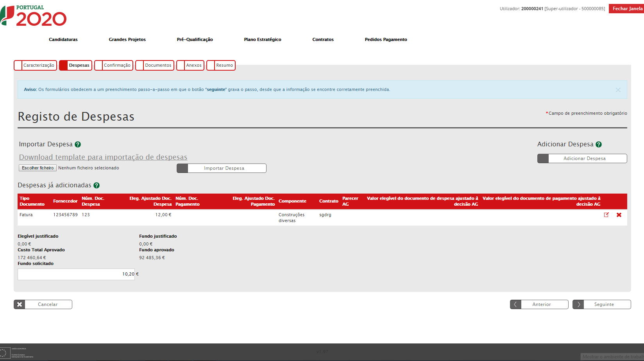Viewport: 644px width, 361px height.
Task: Open the Documentos step tab
Action: click(155, 65)
